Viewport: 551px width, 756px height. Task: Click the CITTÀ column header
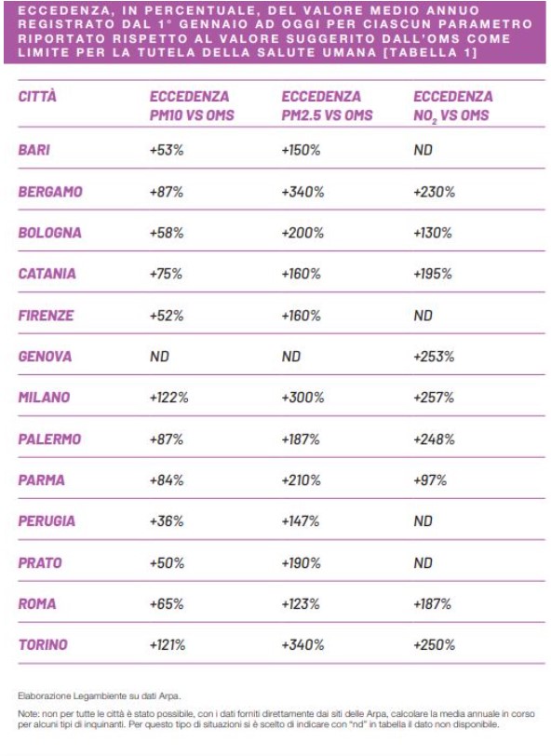pyautogui.click(x=37, y=97)
